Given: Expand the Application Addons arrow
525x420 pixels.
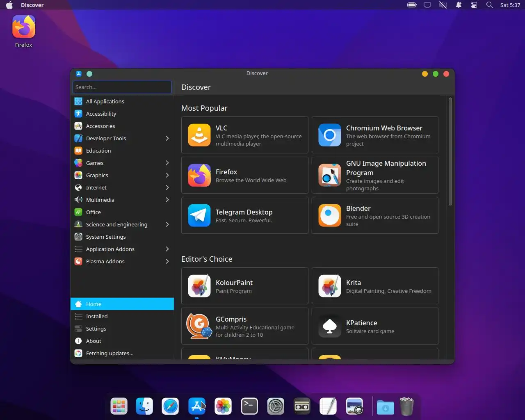Looking at the screenshot, I should pyautogui.click(x=167, y=249).
